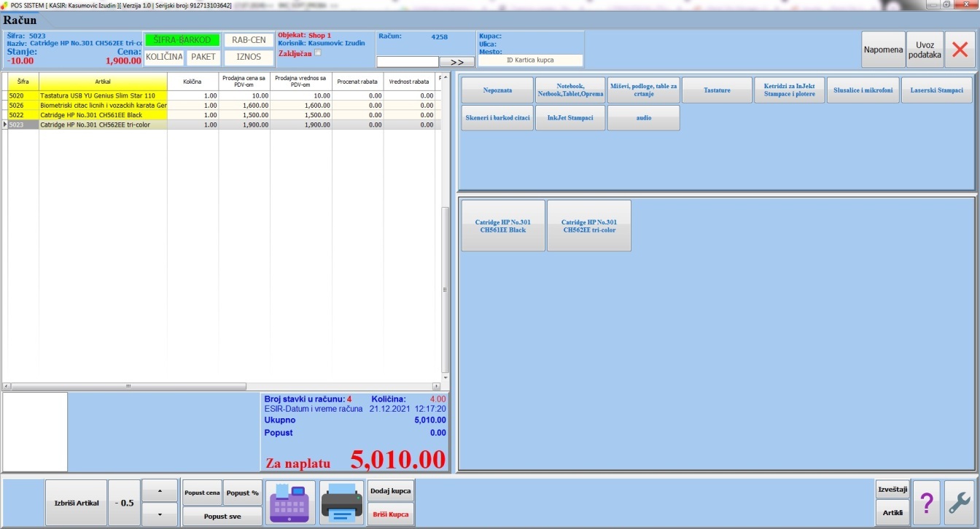This screenshot has width=980, height=529.
Task: Click the Izbriši Artikal button
Action: point(77,503)
